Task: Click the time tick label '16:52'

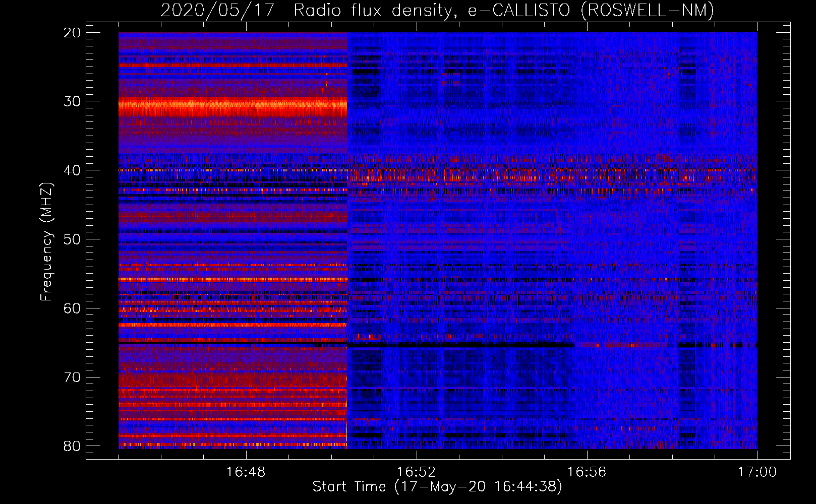Action: (x=416, y=472)
